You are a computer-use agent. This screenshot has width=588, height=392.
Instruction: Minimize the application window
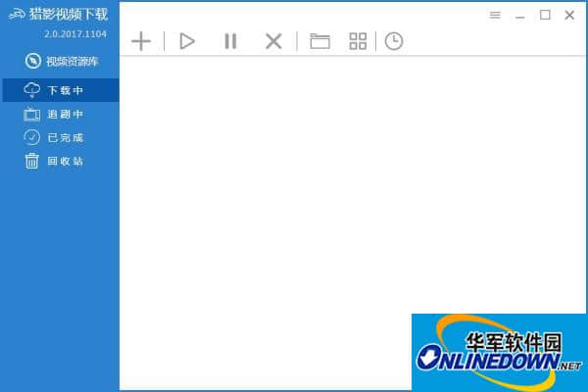pyautogui.click(x=520, y=16)
